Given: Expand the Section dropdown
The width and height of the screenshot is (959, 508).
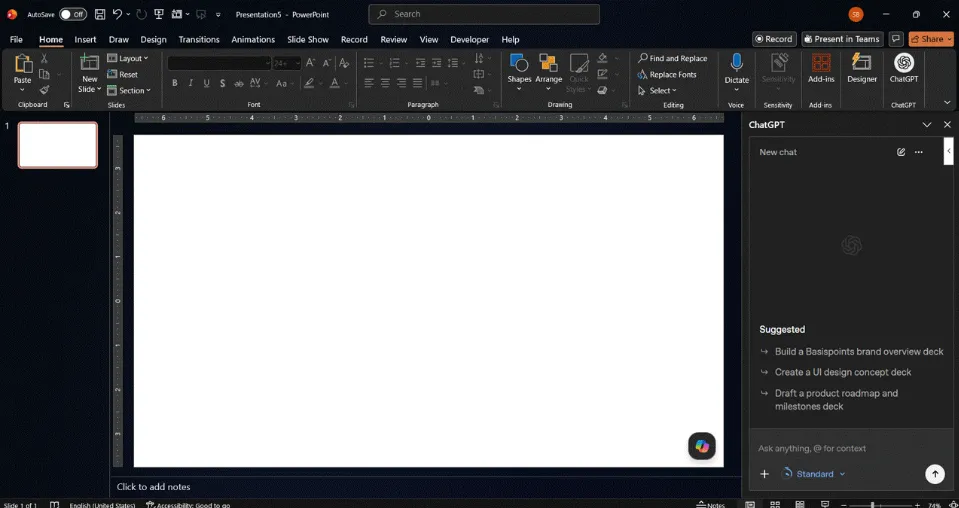Looking at the screenshot, I should click(x=129, y=90).
